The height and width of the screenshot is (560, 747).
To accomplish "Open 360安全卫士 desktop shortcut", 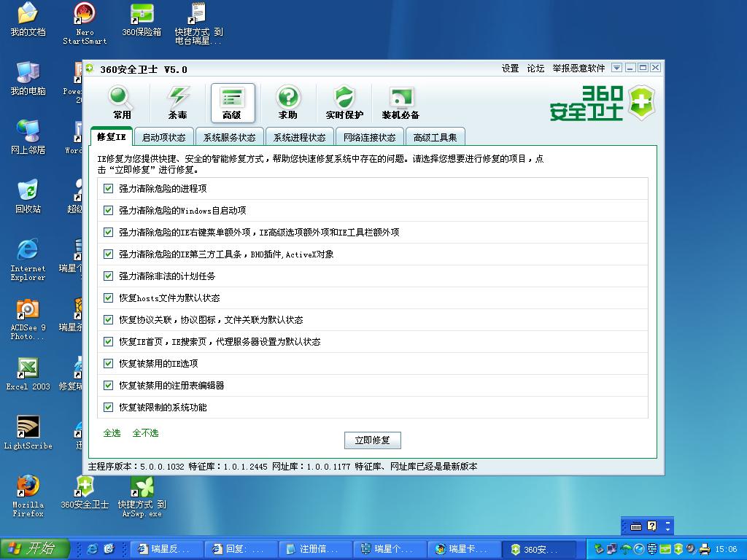I will point(85,492).
